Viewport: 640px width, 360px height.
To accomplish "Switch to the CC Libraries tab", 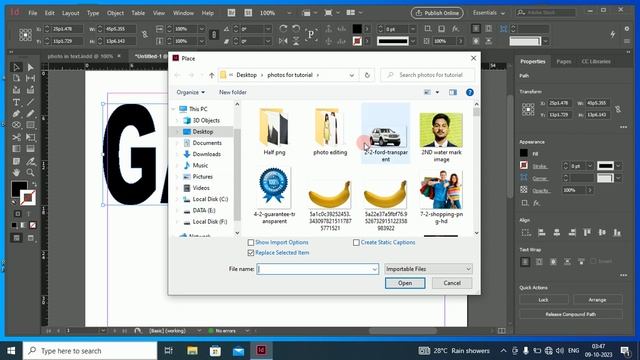I will coord(596,62).
